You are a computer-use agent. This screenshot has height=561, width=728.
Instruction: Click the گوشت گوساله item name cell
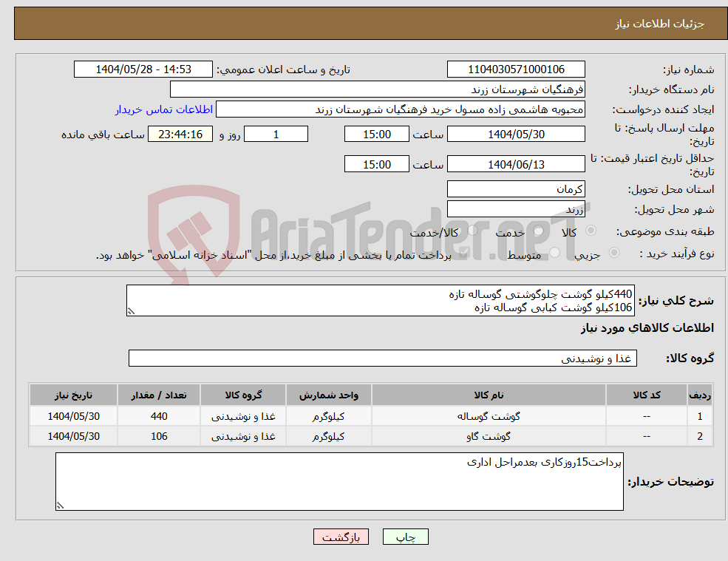tap(489, 416)
